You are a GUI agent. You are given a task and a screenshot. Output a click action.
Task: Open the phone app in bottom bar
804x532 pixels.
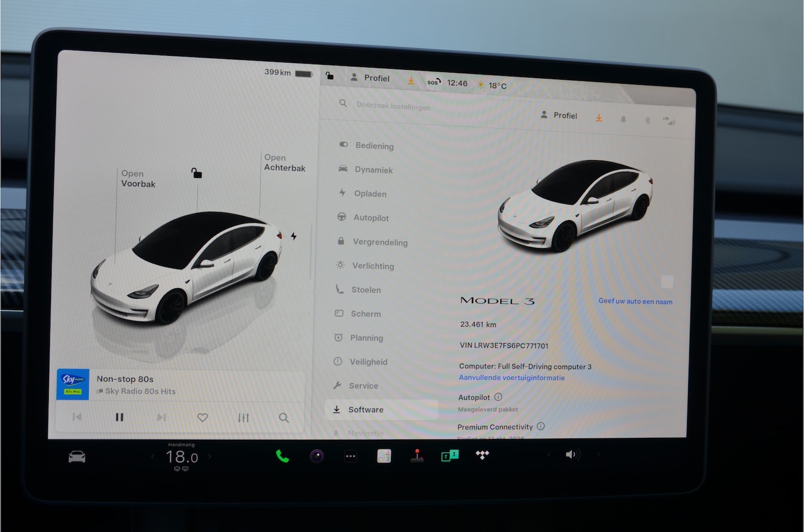tap(282, 456)
